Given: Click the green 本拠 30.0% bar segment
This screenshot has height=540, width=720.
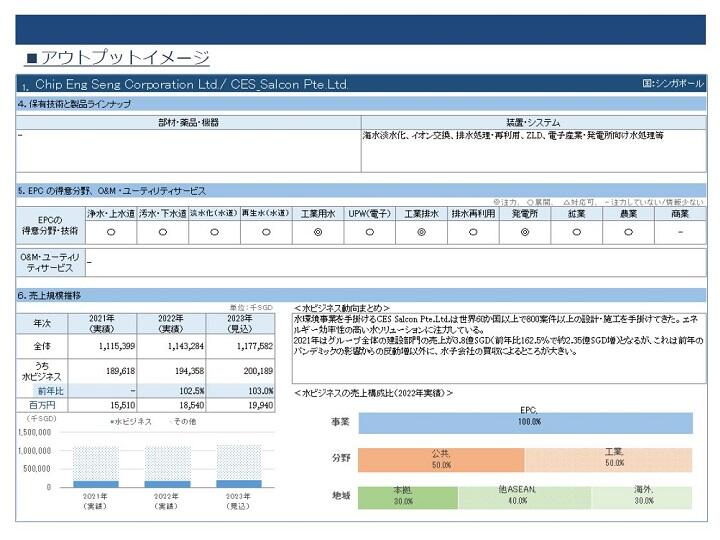Looking at the screenshot, I should (x=408, y=497).
